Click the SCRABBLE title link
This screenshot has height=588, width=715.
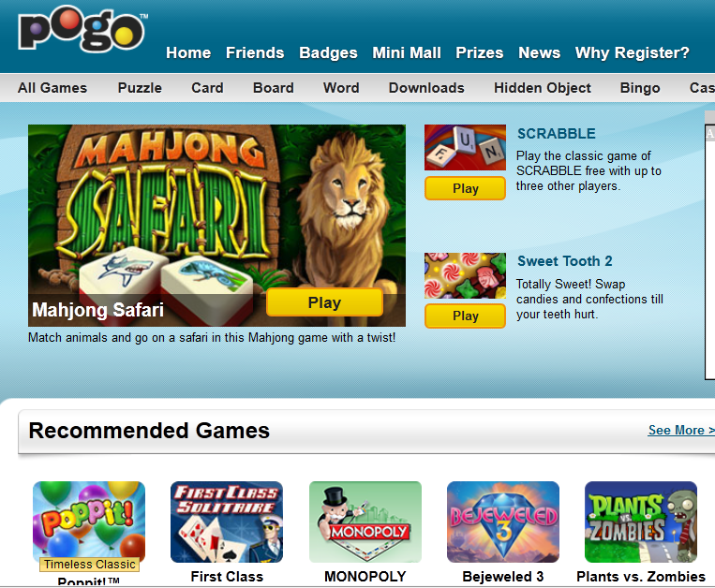(557, 134)
